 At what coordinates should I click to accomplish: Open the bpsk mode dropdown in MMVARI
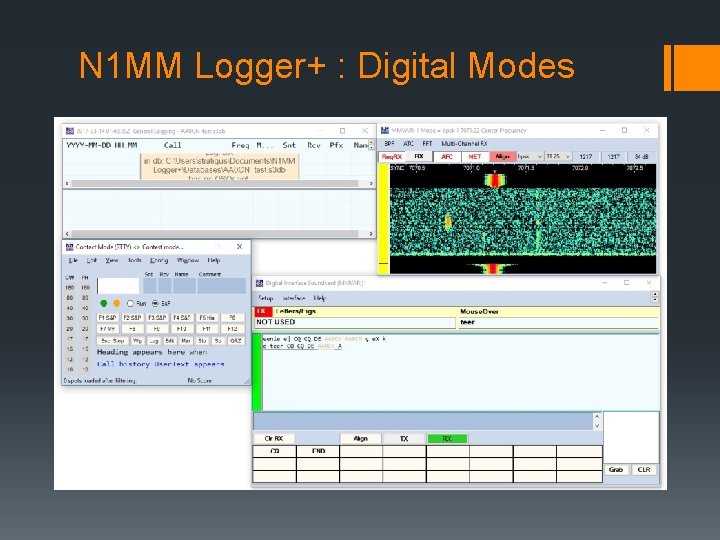tap(530, 157)
